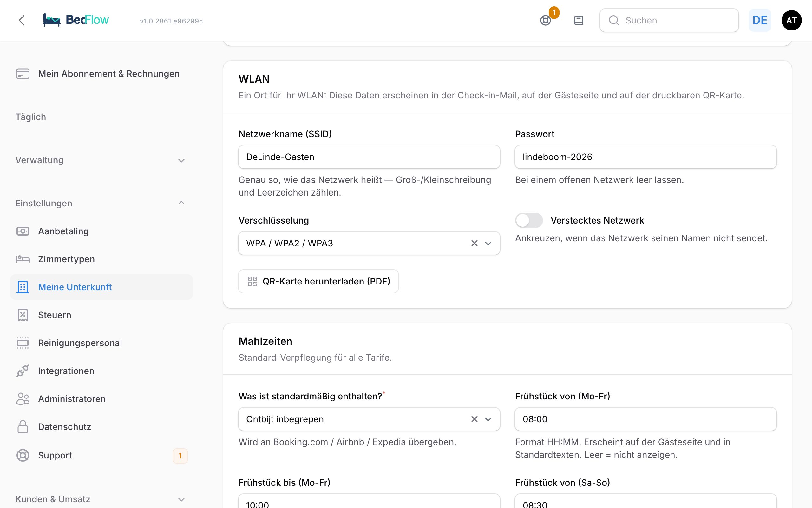Click the notification badge on support icon
This screenshot has height=508, width=812.
click(x=554, y=13)
